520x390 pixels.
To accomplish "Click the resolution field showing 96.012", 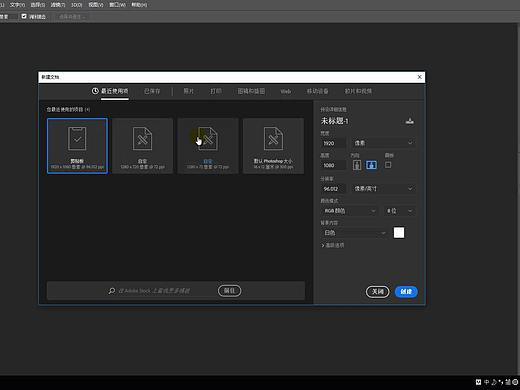I will tap(334, 189).
